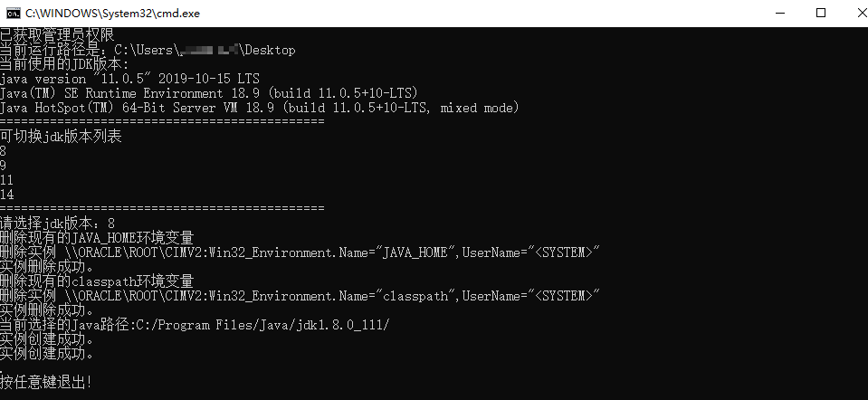Maximize the command prompt window
This screenshot has width=868, height=400.
tap(820, 13)
